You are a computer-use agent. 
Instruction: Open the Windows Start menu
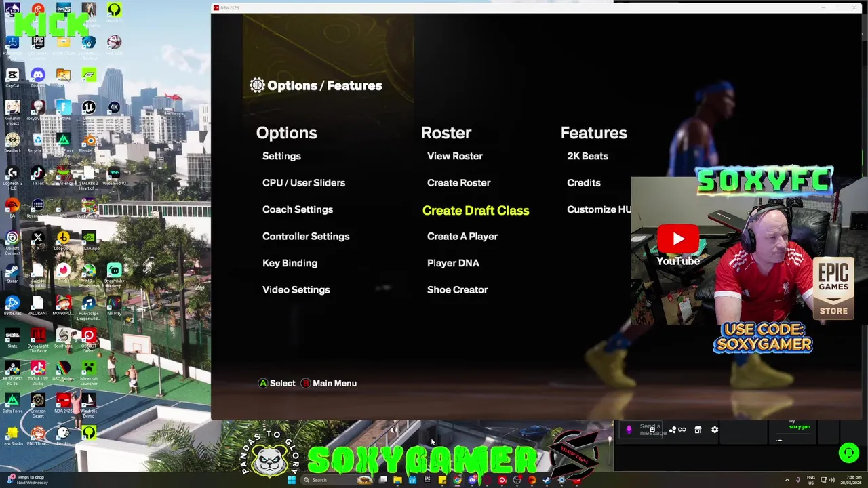pos(292,480)
